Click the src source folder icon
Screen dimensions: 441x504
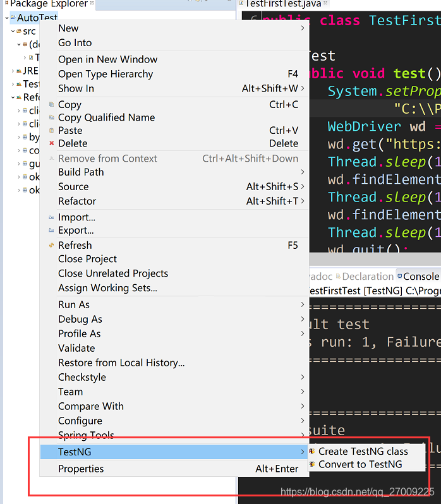[x=19, y=31]
